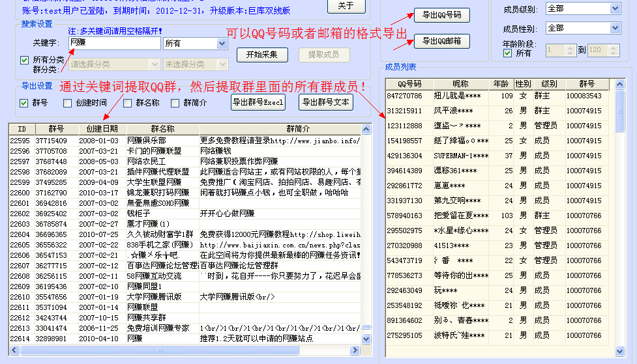The image size is (637, 364).
Task: Click left arrow of group list horizontal scrollbar
Action: (14, 350)
